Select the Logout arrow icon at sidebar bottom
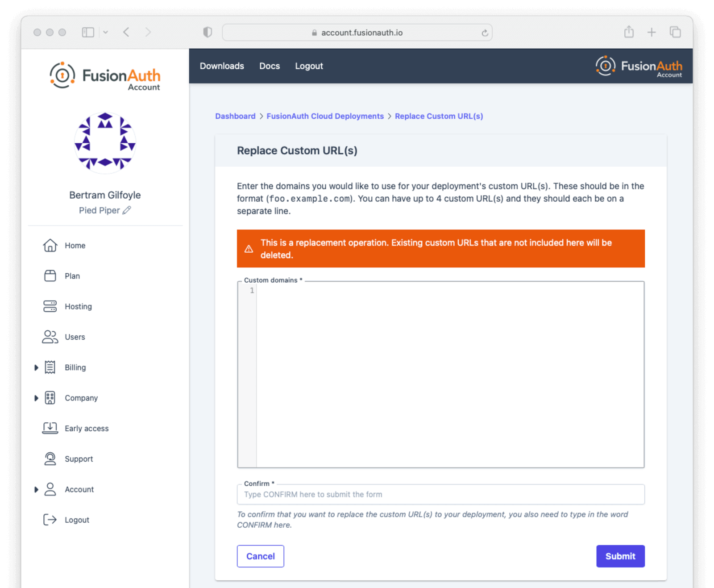The width and height of the screenshot is (714, 588). (50, 519)
